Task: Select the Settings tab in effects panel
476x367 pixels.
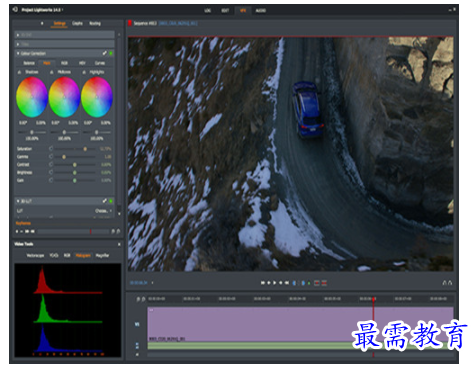Action: point(59,23)
